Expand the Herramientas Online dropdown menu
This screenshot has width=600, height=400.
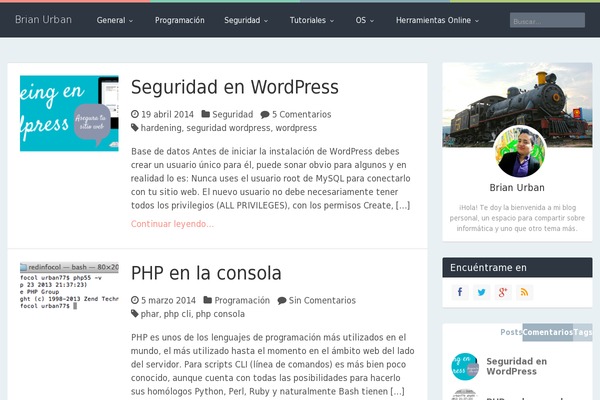[437, 20]
